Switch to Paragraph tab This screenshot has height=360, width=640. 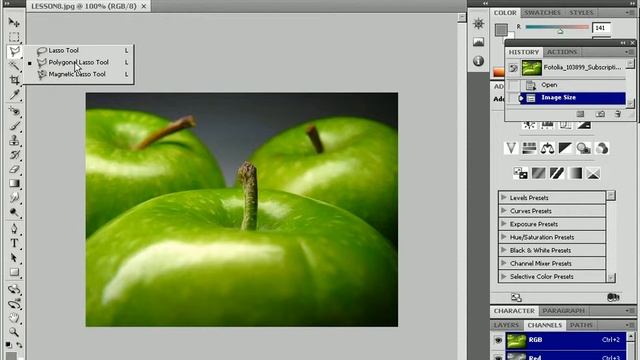(x=563, y=311)
